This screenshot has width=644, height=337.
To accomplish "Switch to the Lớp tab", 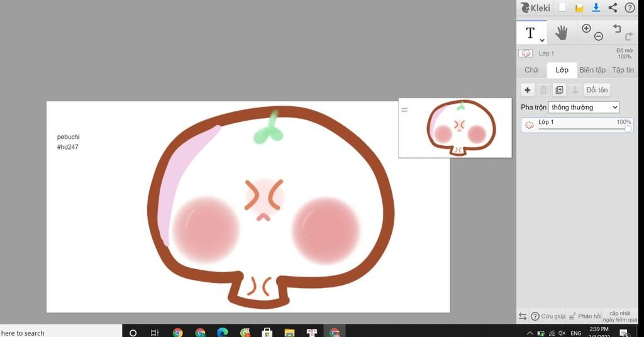I will coord(562,70).
